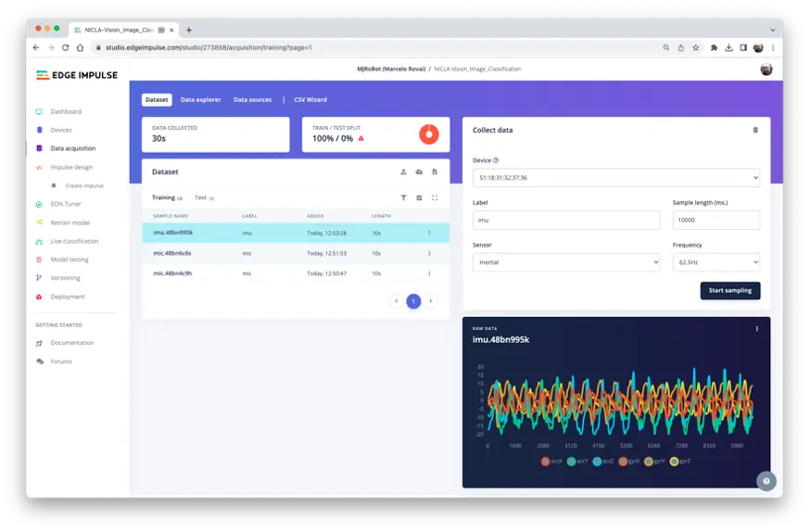Expand the Sensor dropdown showing Inertial

565,262
